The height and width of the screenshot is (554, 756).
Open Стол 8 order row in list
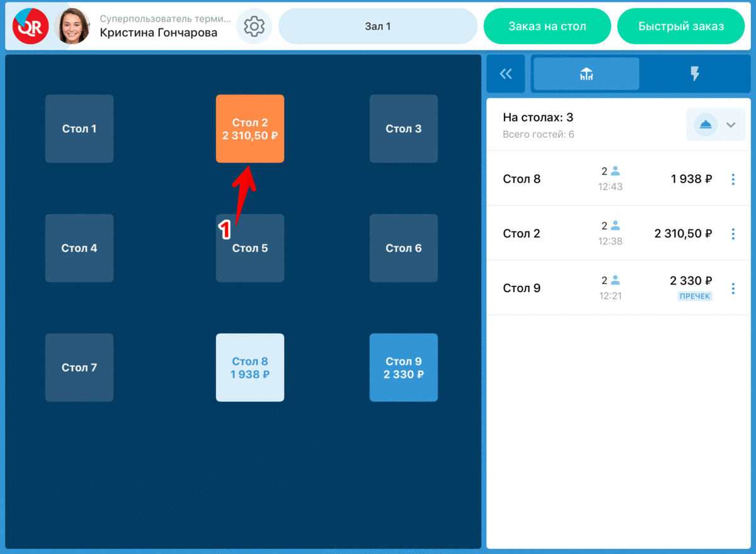point(619,179)
